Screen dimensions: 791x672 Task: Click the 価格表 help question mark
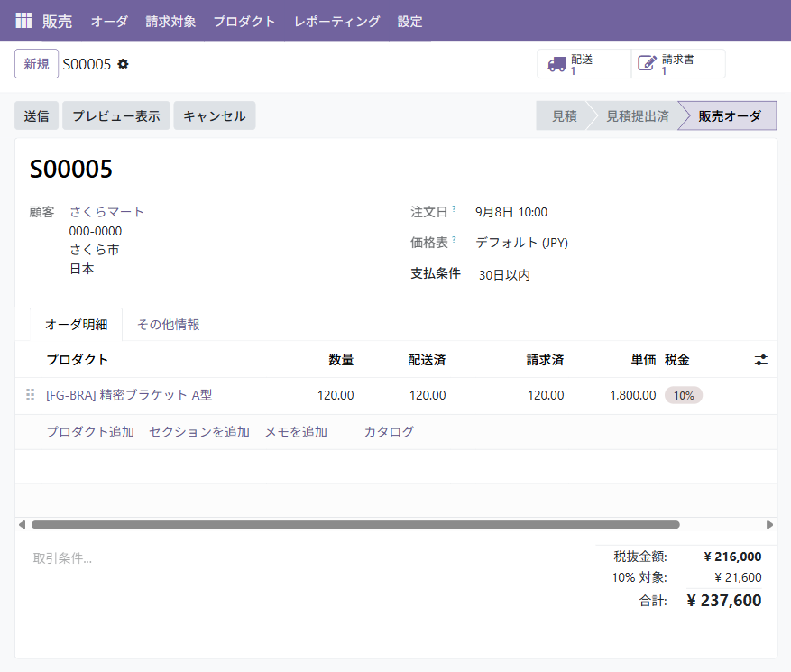(454, 239)
